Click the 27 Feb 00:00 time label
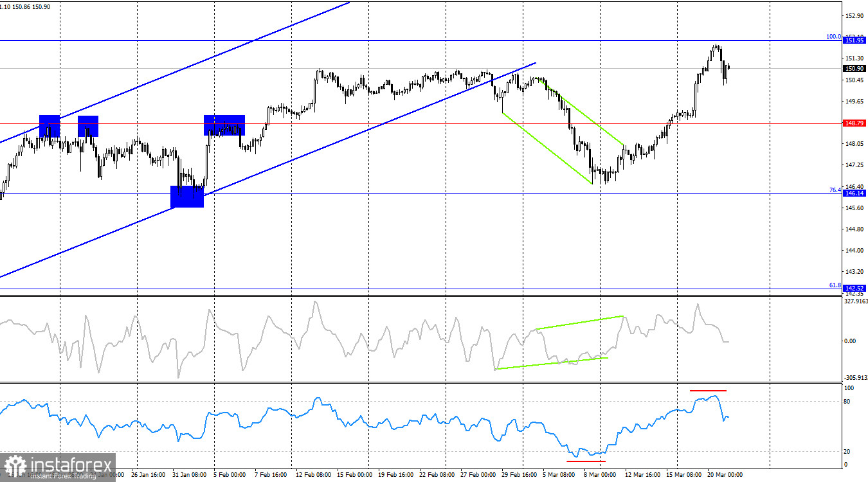This screenshot has width=868, height=482. 477,476
